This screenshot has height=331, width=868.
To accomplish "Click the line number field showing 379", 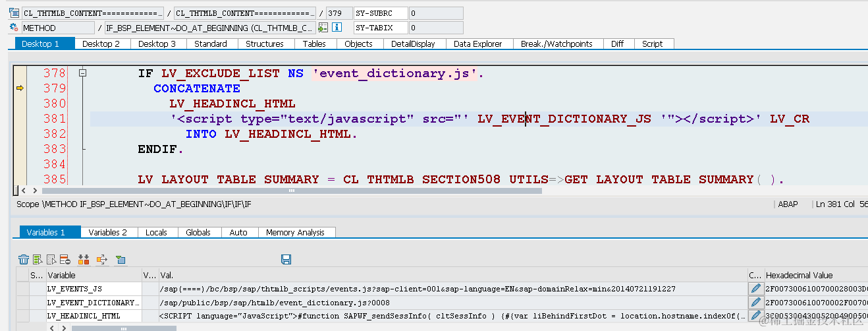I will click(x=338, y=13).
